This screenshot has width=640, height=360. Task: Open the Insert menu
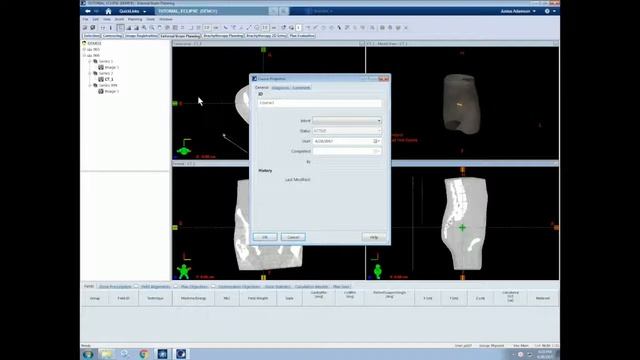(x=119, y=19)
